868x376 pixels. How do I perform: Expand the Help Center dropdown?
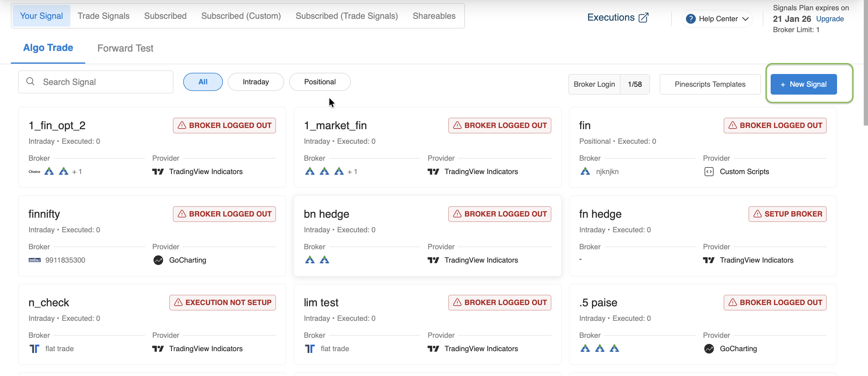point(745,19)
